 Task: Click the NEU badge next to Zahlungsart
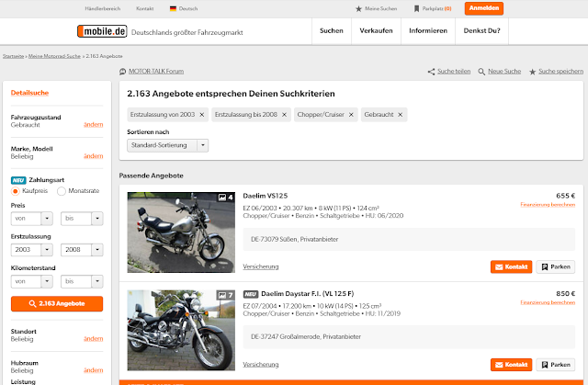tap(18, 180)
